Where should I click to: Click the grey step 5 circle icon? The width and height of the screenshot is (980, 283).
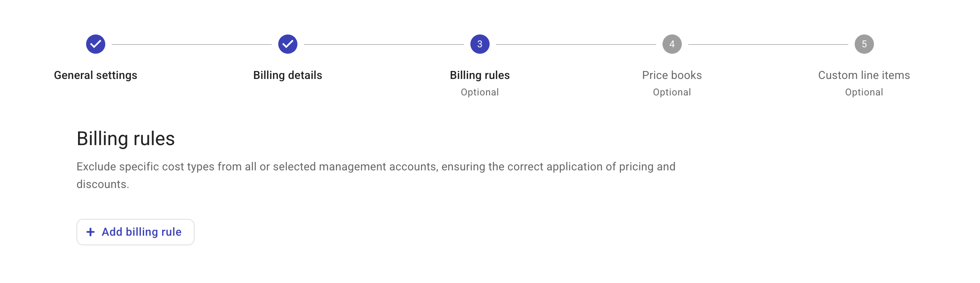[864, 44]
